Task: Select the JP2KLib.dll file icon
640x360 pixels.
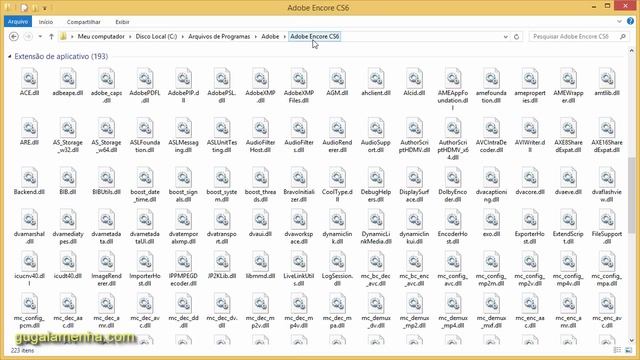Action: [222, 262]
